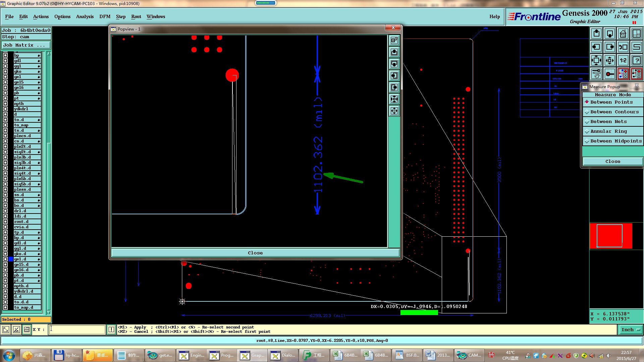Click the exclamation mark icon after XY input
644x362 pixels.
[111, 329]
